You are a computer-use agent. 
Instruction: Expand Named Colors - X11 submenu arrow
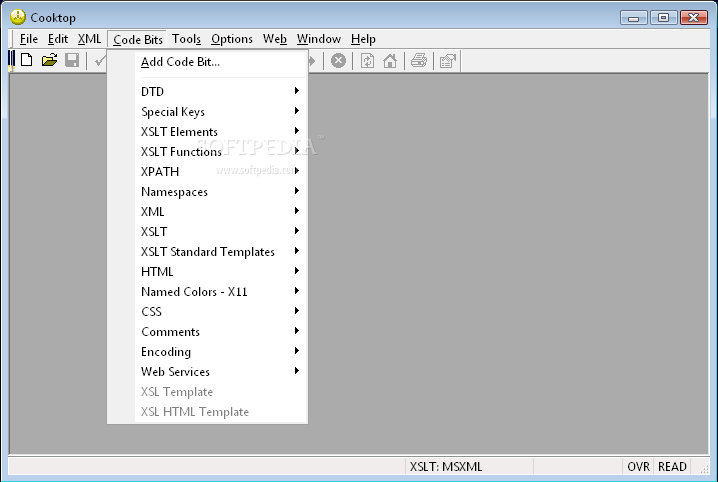297,291
